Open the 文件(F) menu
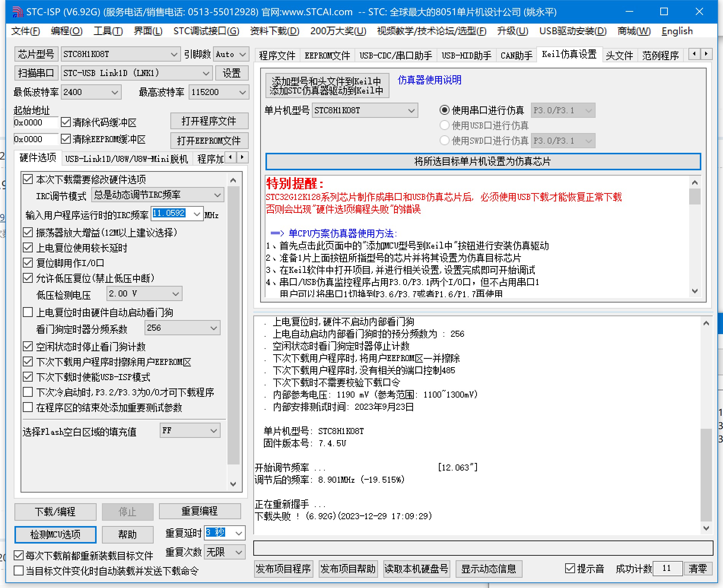723x588 pixels. point(25,31)
